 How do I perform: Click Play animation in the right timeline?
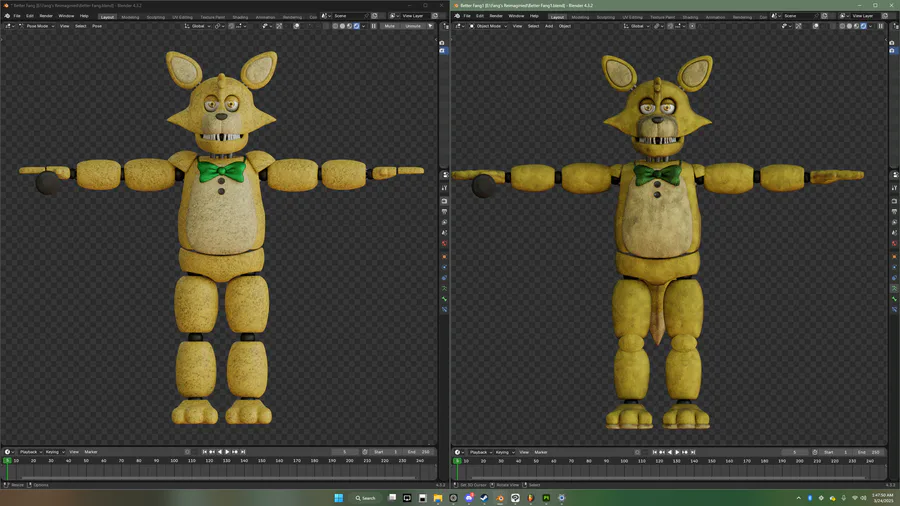[x=677, y=452]
